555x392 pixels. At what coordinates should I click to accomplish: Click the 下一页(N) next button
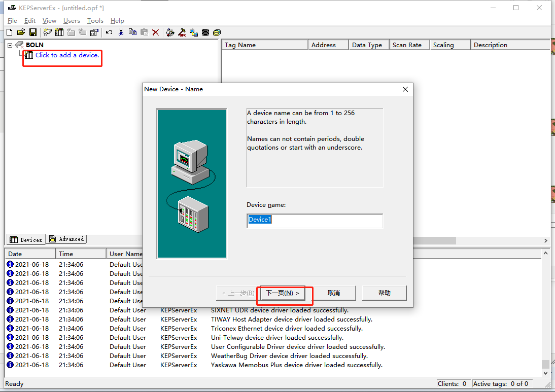[283, 293]
